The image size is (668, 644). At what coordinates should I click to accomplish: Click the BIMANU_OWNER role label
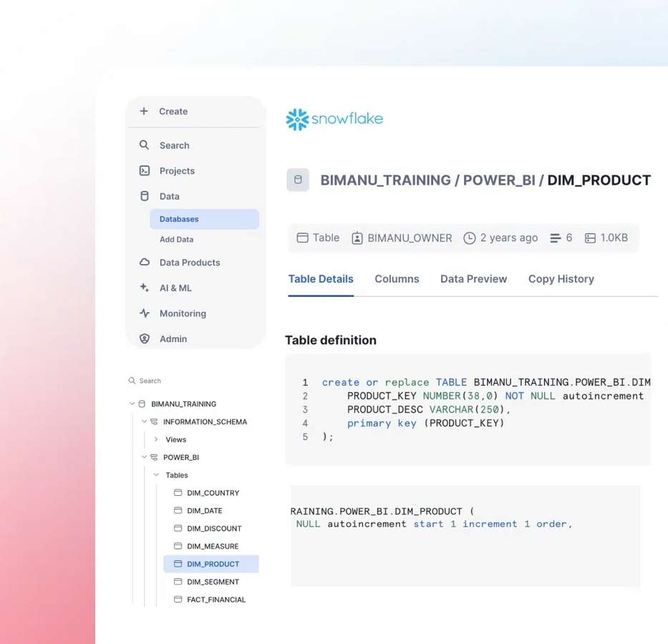click(x=410, y=238)
